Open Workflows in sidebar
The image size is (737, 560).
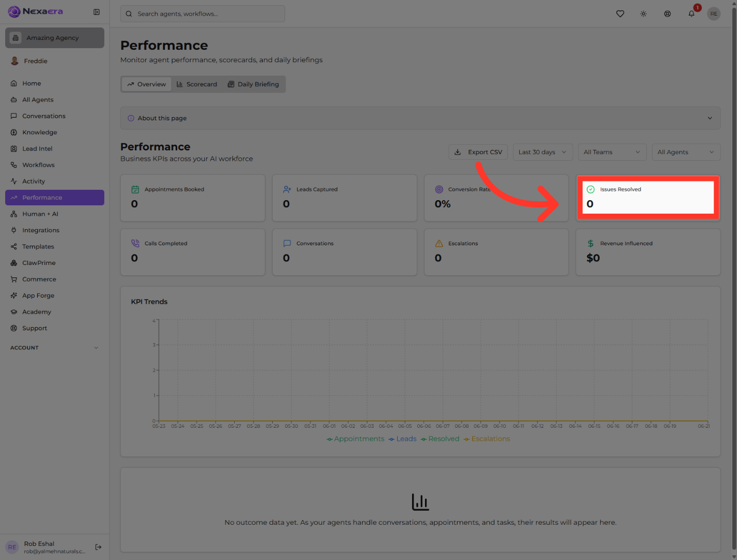coord(54,165)
